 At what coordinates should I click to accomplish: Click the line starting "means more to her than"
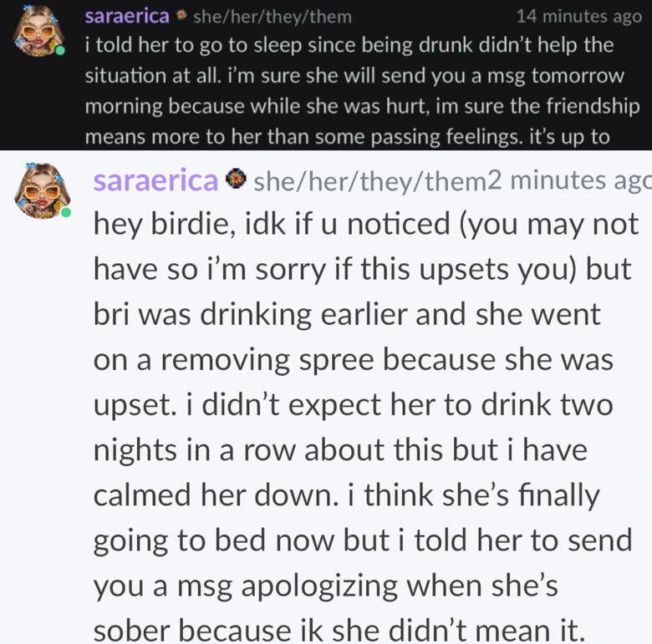[347, 136]
